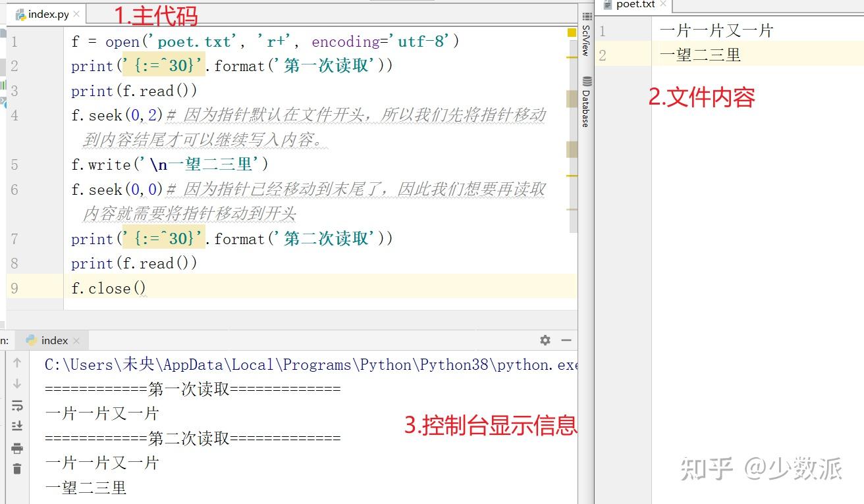The width and height of the screenshot is (864, 504).
Task: Select the print console icon
Action: point(16,448)
